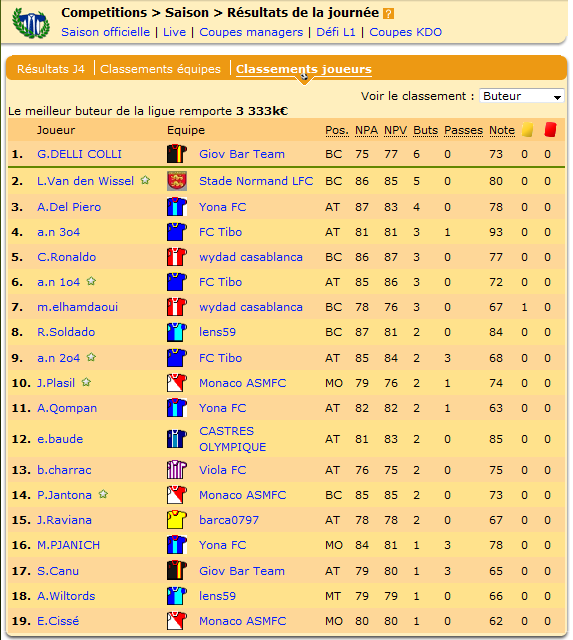Click the Pos. column header

(337, 130)
